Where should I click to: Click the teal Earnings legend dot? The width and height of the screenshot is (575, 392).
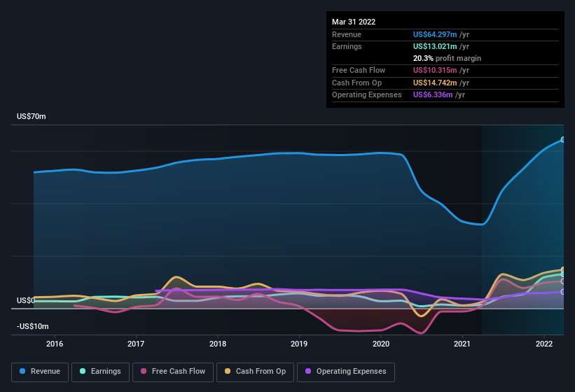click(x=83, y=371)
